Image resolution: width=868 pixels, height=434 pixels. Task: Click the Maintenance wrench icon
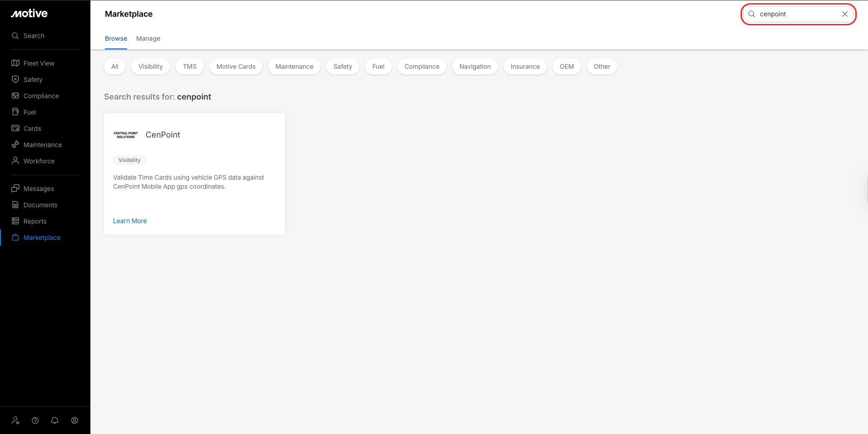15,145
